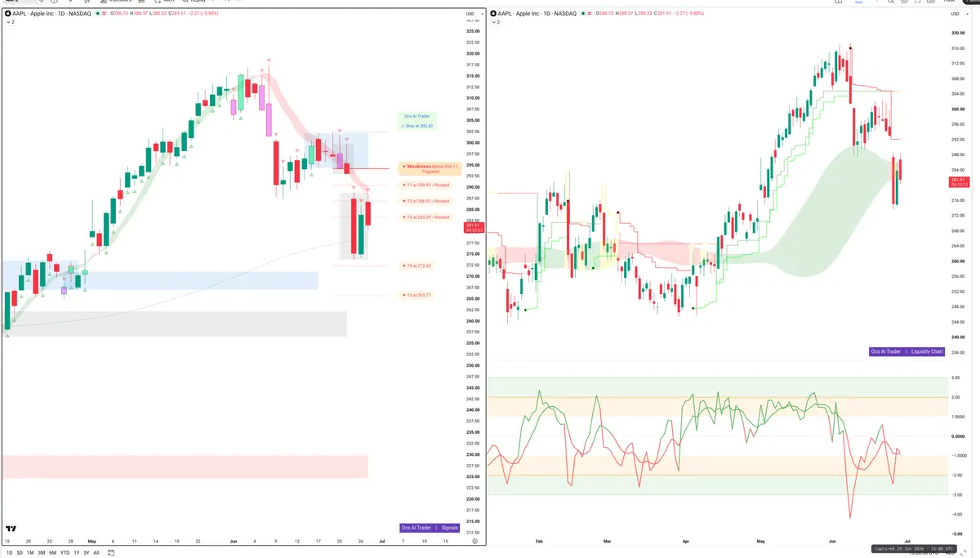980x558 pixels.
Task: Click the 'T1 at 290.45 Booked' label
Action: [x=425, y=185]
